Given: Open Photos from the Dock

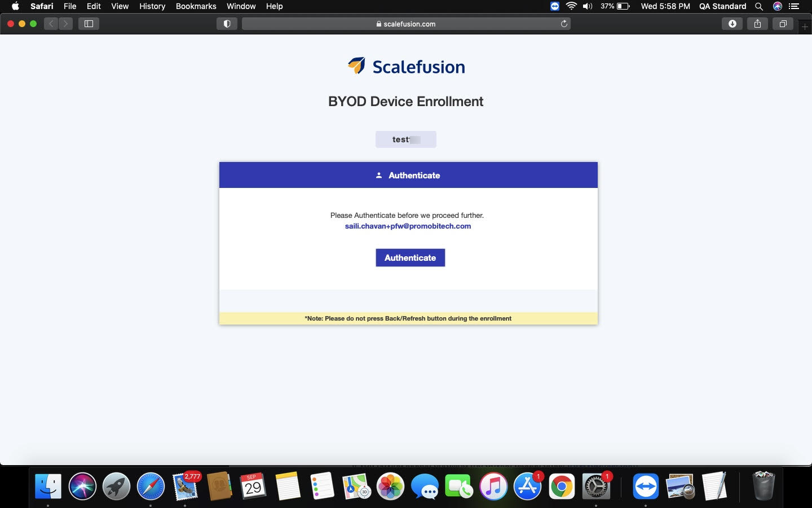Looking at the screenshot, I should pyautogui.click(x=390, y=487).
